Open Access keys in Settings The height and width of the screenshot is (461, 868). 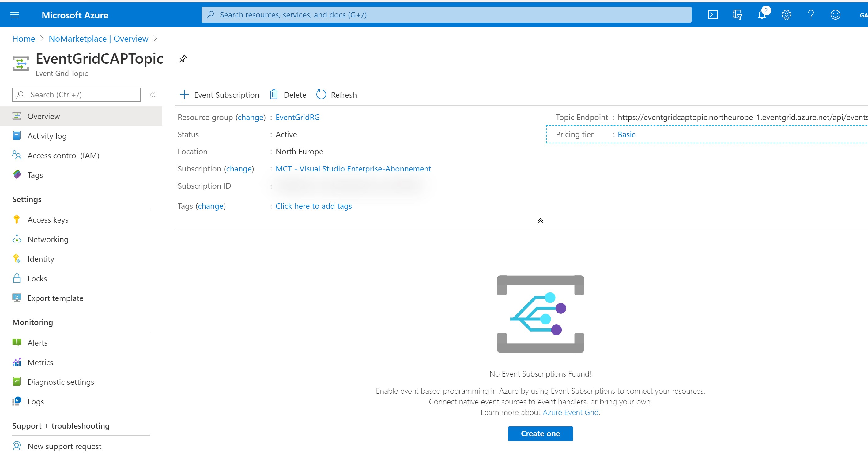48,219
